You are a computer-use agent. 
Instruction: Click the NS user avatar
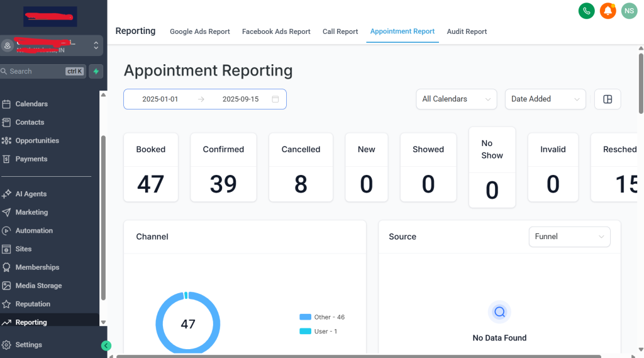(x=628, y=11)
